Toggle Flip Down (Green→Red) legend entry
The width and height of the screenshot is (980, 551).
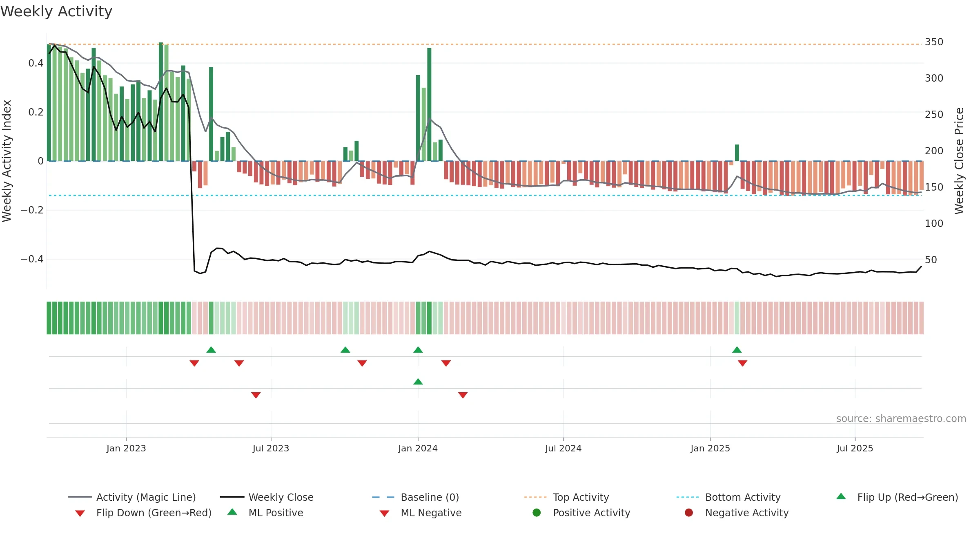pos(143,513)
